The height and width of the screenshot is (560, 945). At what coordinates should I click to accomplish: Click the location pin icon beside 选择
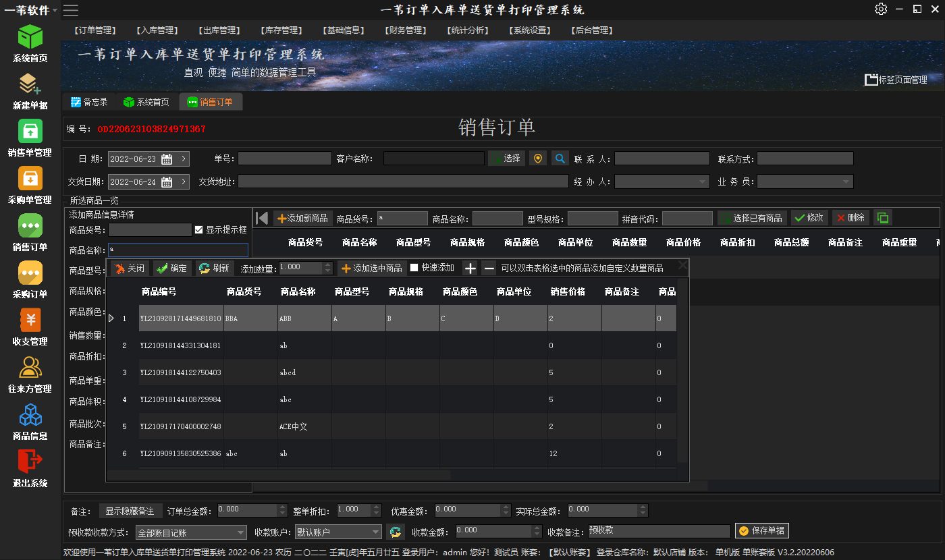click(538, 159)
